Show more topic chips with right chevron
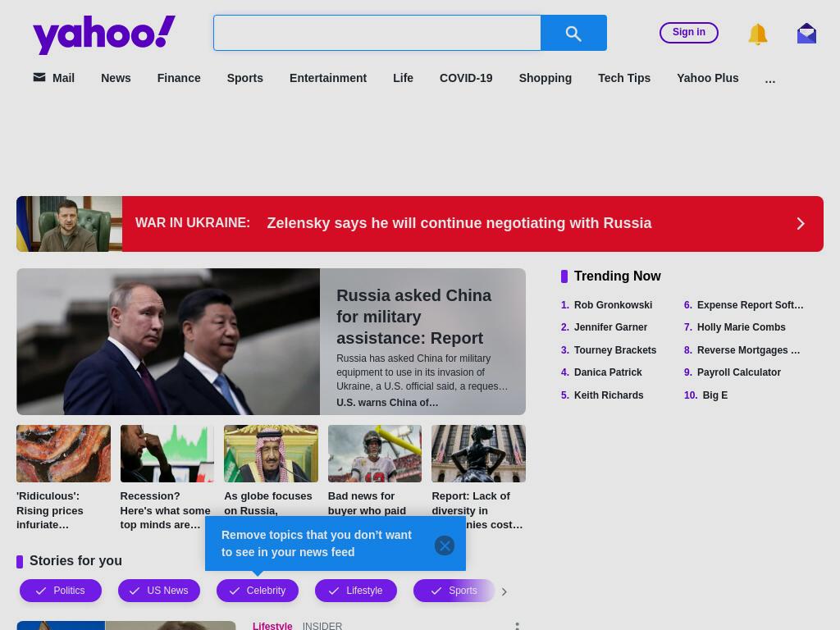This screenshot has height=630, width=840. coord(504,591)
